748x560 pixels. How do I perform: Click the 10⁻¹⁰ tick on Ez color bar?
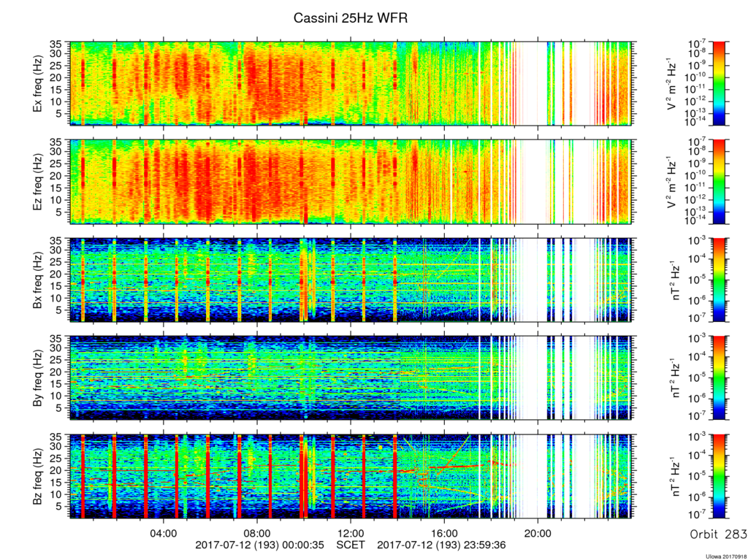pyautogui.click(x=698, y=175)
